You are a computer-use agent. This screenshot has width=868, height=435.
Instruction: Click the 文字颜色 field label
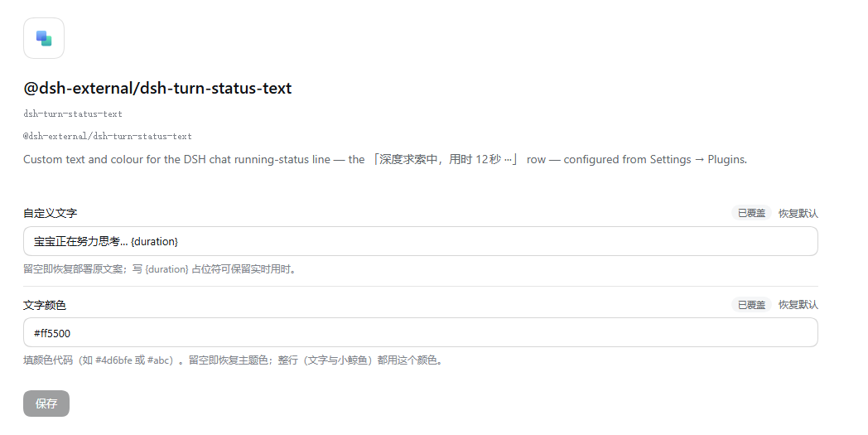click(x=44, y=305)
